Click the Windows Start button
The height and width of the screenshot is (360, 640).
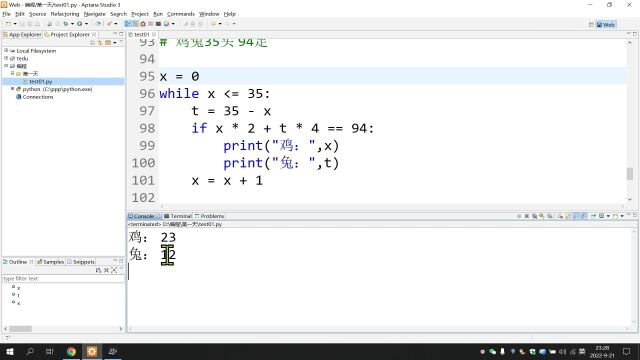tap(10, 351)
